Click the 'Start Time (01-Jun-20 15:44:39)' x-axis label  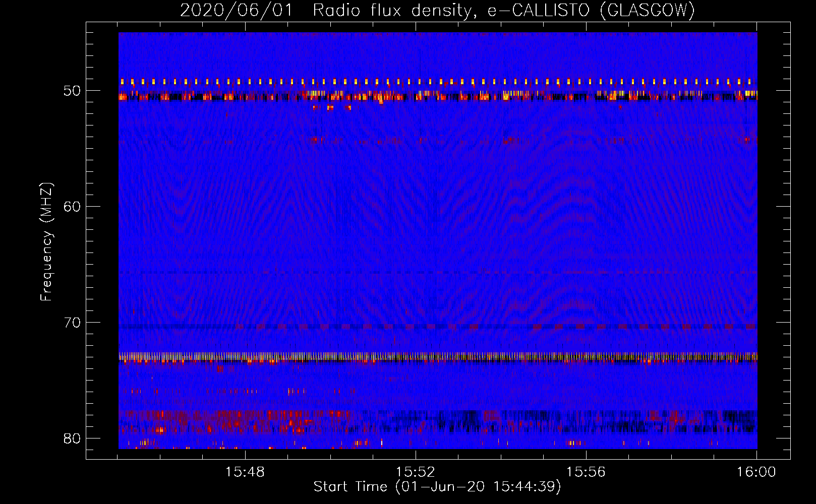[x=437, y=487]
